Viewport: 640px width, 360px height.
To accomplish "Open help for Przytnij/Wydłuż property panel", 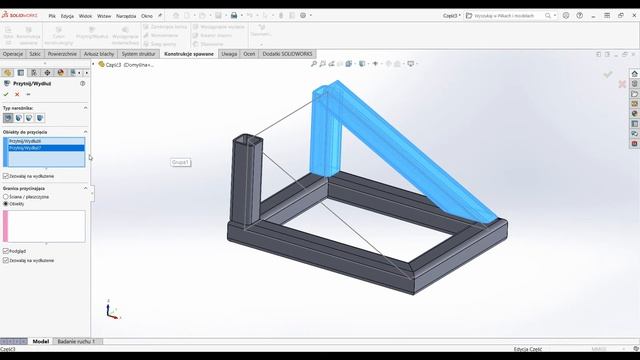I will pyautogui.click(x=82, y=83).
